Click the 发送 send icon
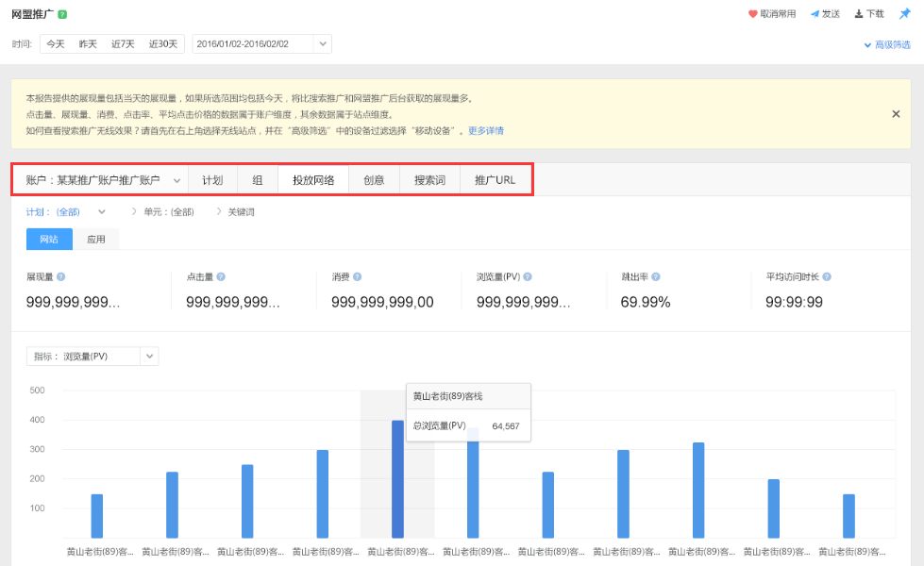Screen dimensions: 924x566 (815, 14)
